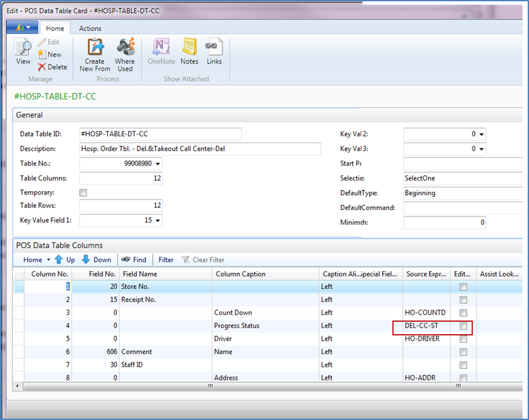Click the New record icon
The width and height of the screenshot is (529, 420).
coord(49,55)
